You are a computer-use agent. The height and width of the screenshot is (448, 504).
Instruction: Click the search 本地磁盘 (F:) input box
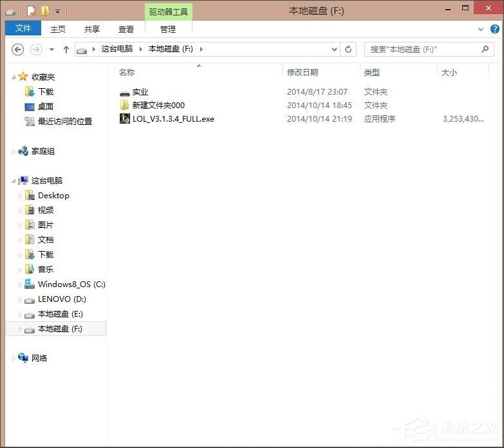pos(422,50)
